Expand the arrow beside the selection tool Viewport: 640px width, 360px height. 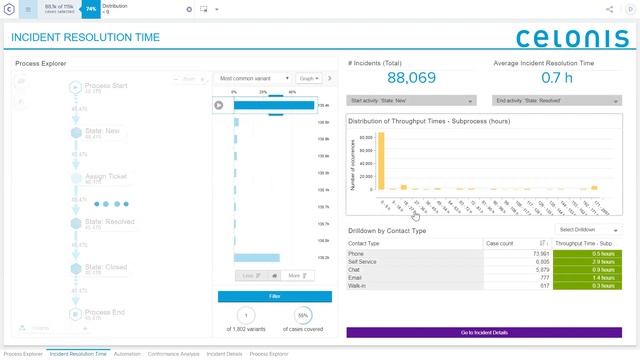[217, 9]
